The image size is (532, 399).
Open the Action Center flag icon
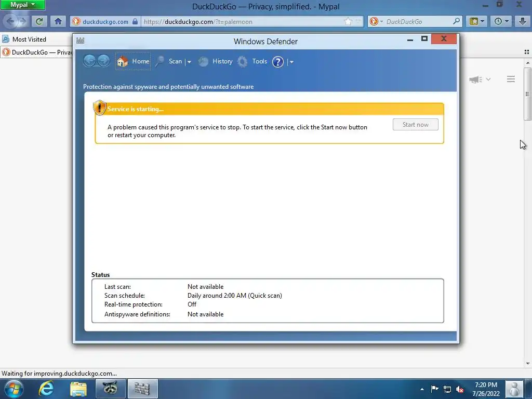click(435, 389)
